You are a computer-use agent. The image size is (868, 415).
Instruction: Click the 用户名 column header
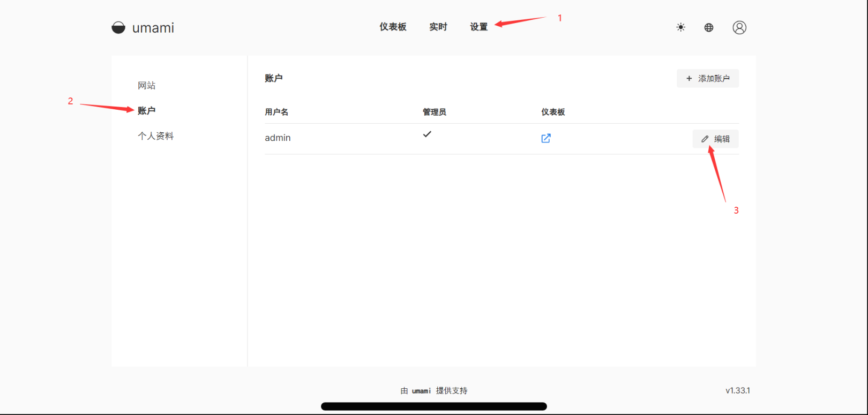click(276, 112)
